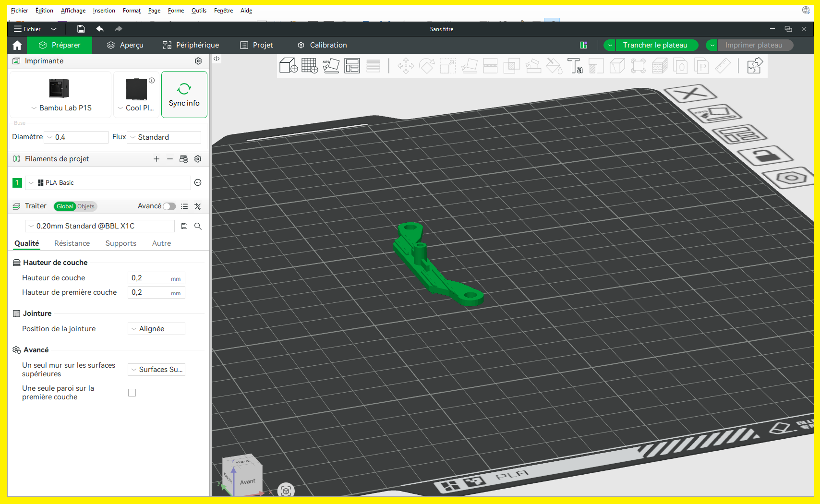Click the Hauteur de couche value field

[150, 278]
